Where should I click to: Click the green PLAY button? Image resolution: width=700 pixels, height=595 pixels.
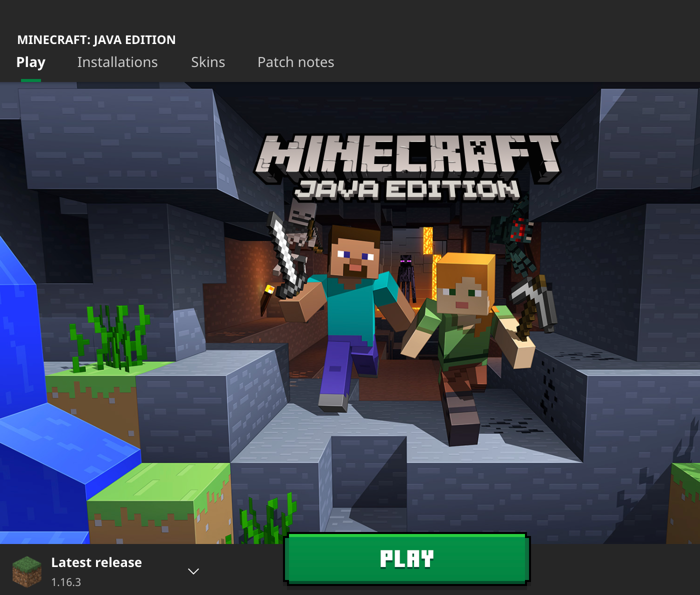coord(406,558)
